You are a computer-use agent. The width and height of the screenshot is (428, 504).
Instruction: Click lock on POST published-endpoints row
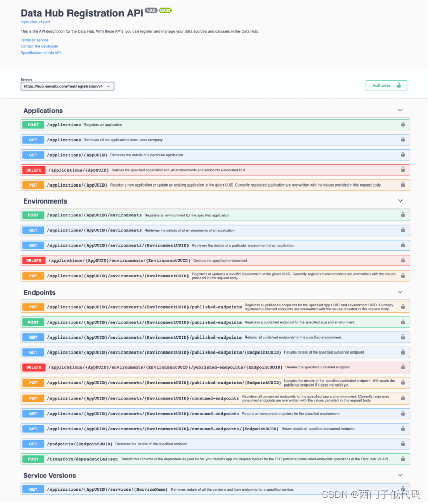click(403, 322)
